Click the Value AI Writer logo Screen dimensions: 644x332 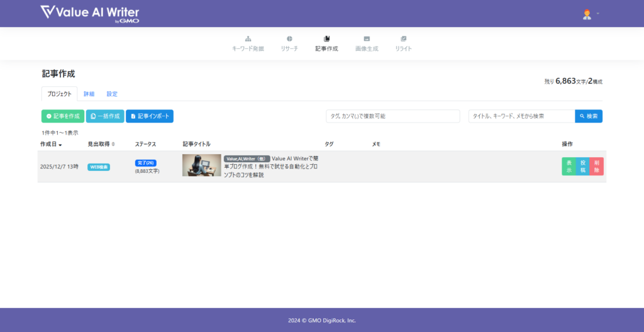90,13
